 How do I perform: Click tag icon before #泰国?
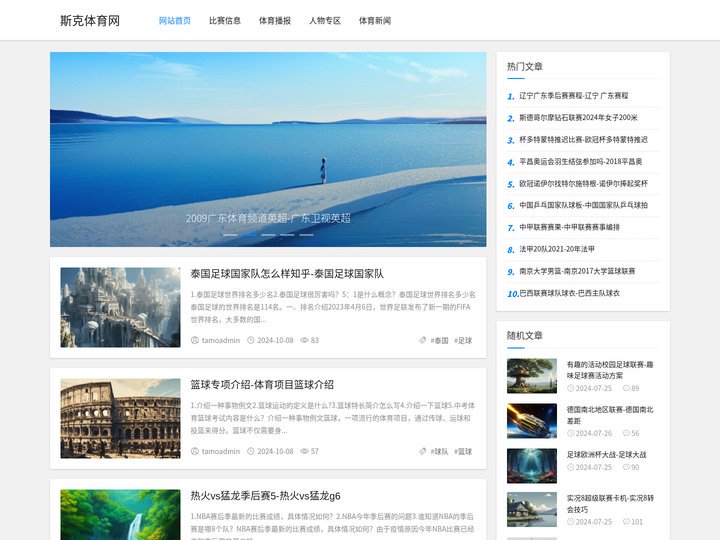(x=422, y=340)
